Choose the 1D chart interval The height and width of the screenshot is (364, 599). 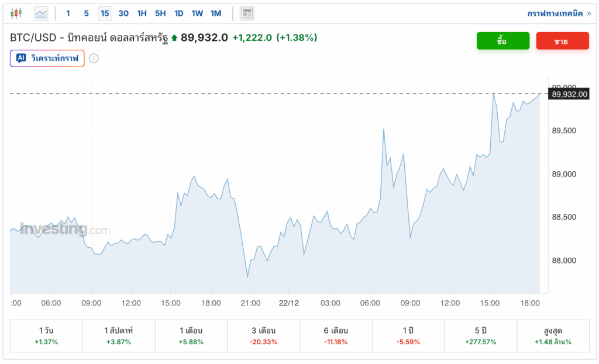[179, 13]
